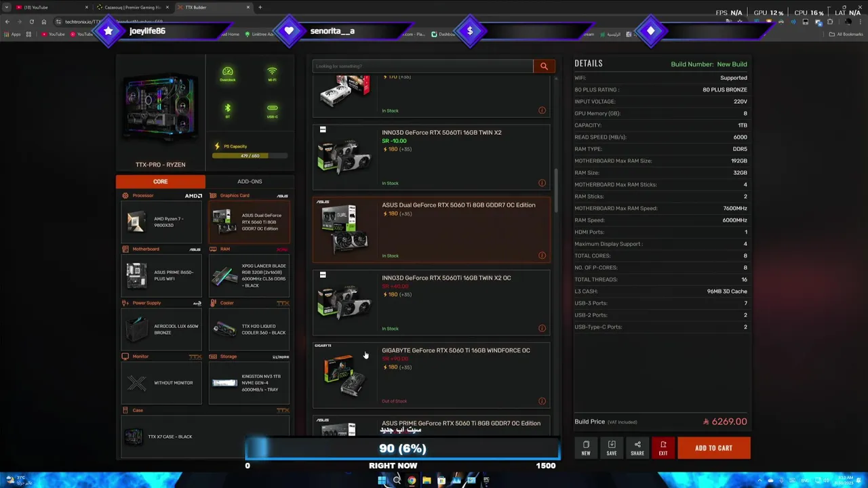
Task: Open File Explorer from taskbar
Action: coord(427,481)
